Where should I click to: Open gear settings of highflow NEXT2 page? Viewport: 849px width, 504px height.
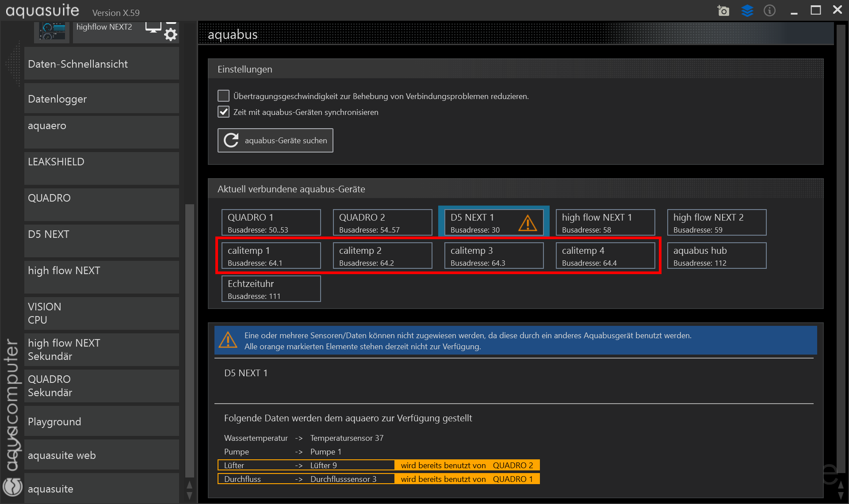171,34
